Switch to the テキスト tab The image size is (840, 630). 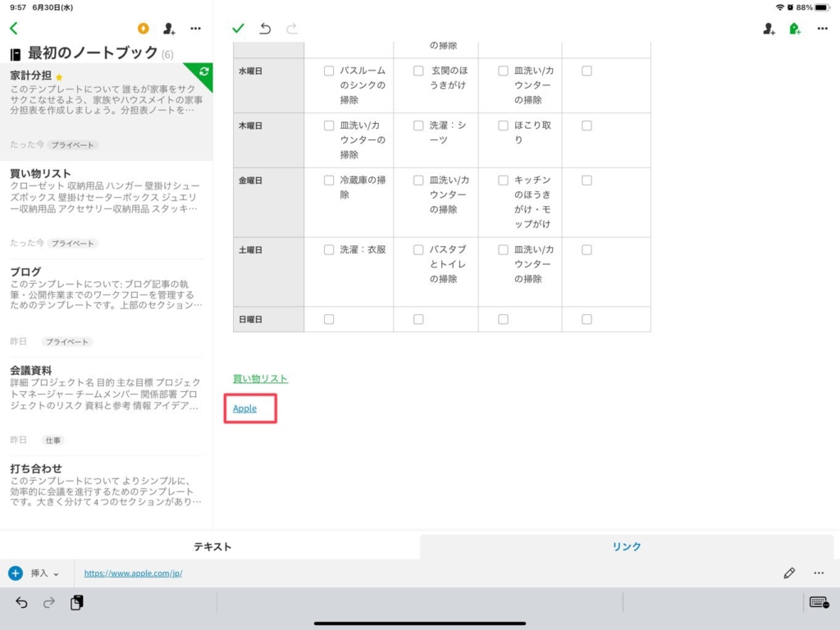click(x=212, y=546)
